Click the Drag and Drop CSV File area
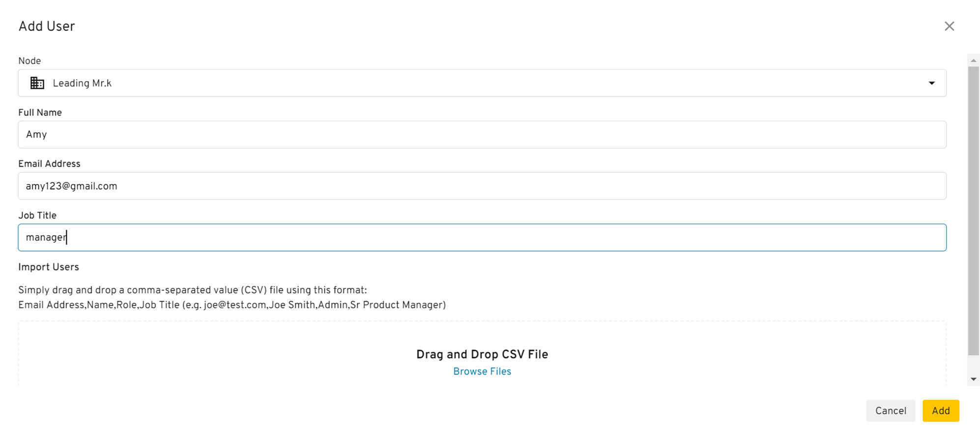 (482, 354)
